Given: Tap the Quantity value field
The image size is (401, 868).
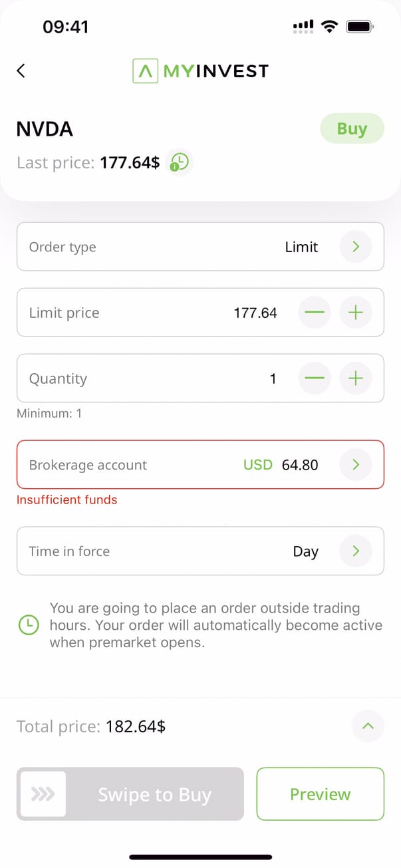Looking at the screenshot, I should pyautogui.click(x=273, y=378).
